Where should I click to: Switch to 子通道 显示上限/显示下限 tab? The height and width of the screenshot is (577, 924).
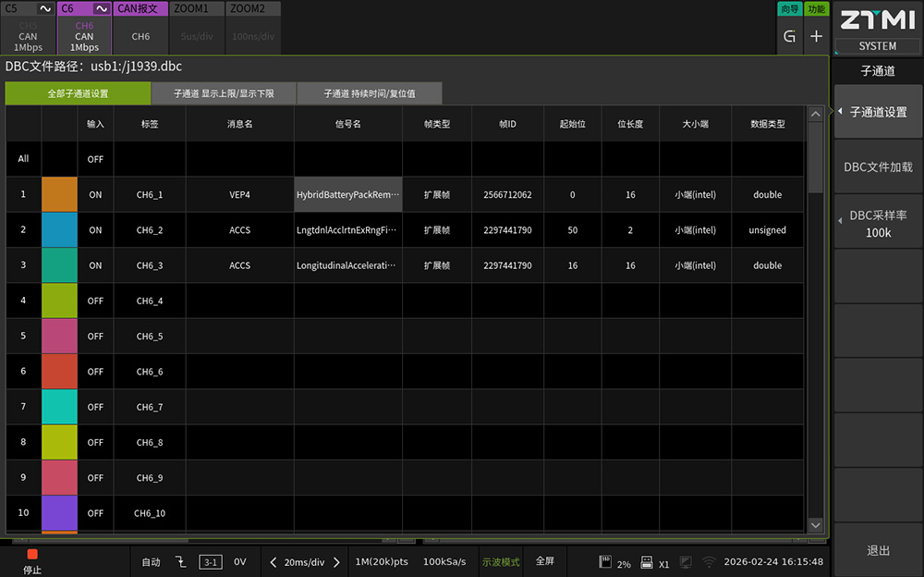(x=224, y=93)
